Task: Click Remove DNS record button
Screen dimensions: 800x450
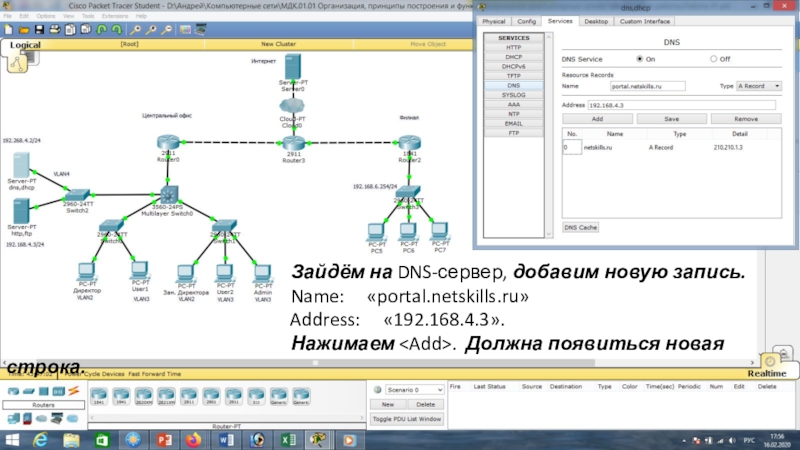Action: pyautogui.click(x=746, y=119)
